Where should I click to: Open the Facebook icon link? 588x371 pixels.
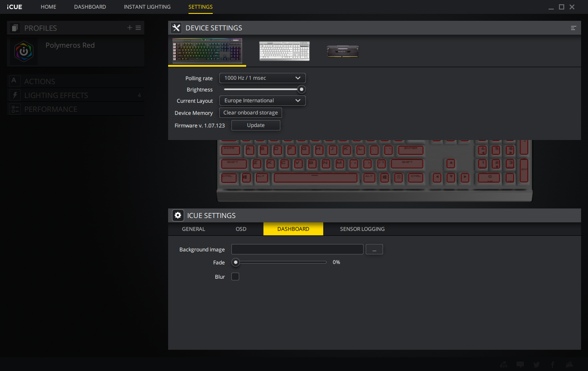point(553,364)
